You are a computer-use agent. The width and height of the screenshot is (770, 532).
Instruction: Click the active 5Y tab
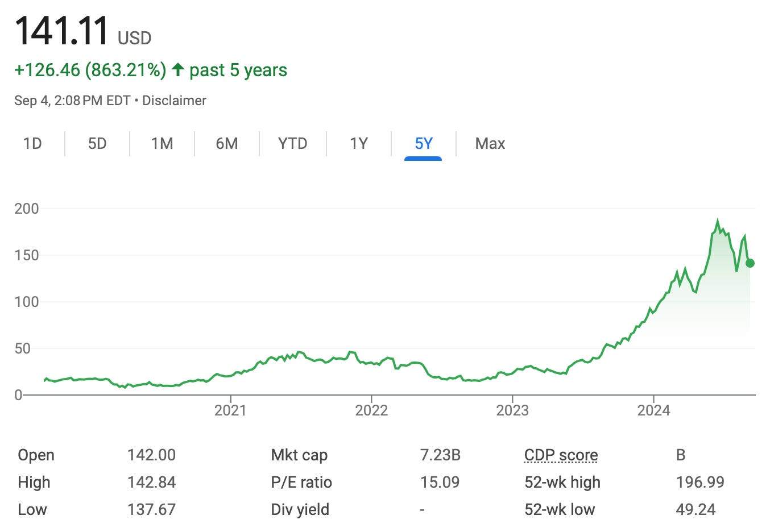[424, 143]
